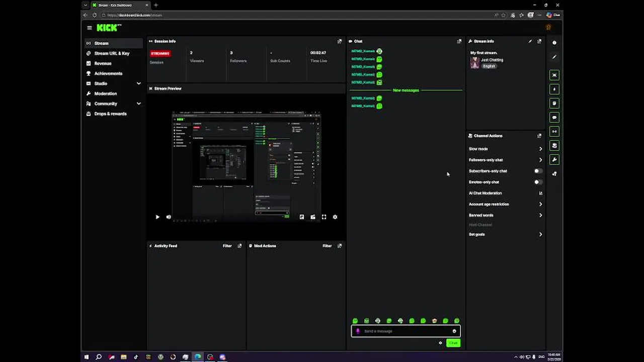Play the stream preview video
This screenshot has width=644, height=362.
pos(157,217)
